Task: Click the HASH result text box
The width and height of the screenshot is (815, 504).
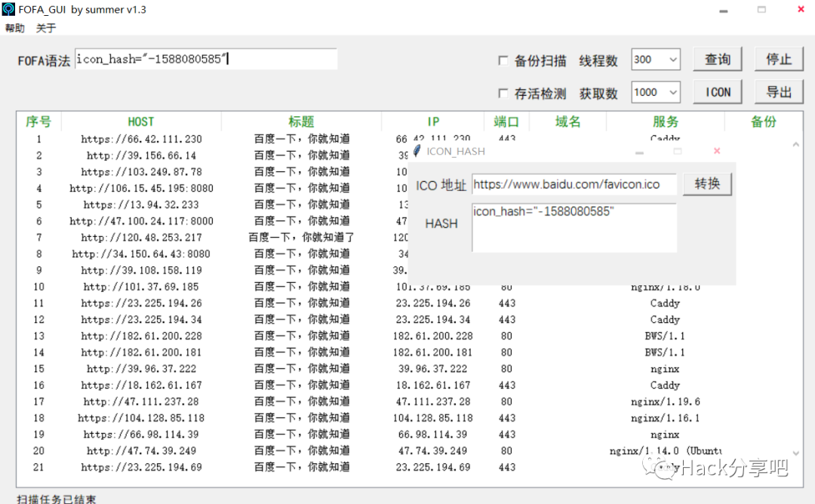Action: click(574, 228)
